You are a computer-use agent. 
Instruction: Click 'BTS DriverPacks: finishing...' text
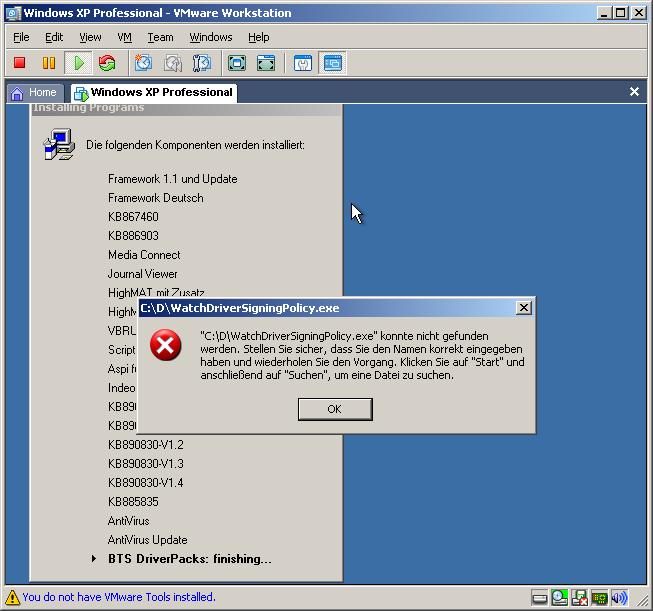[x=189, y=559]
